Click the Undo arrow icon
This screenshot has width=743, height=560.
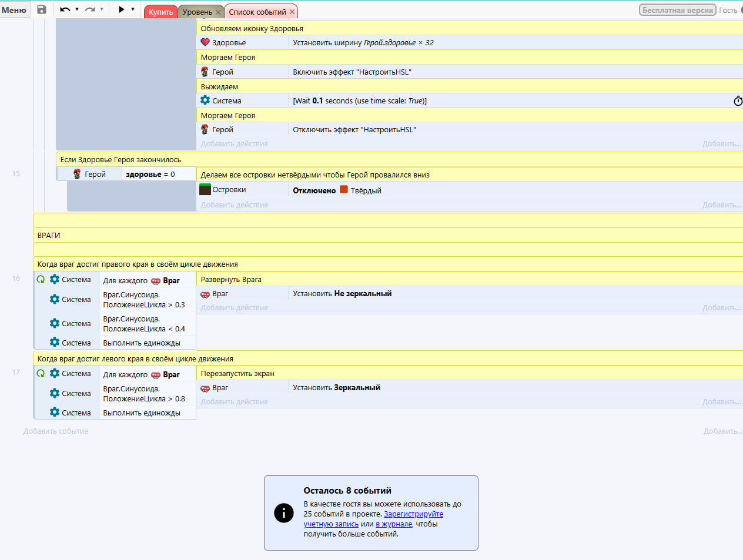click(65, 9)
